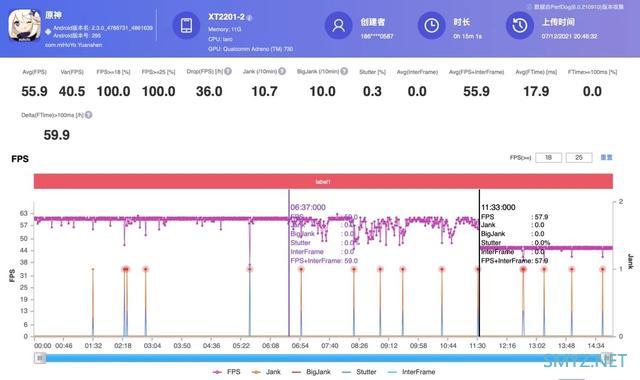Open info icon beside XT2201-2

tap(249, 18)
